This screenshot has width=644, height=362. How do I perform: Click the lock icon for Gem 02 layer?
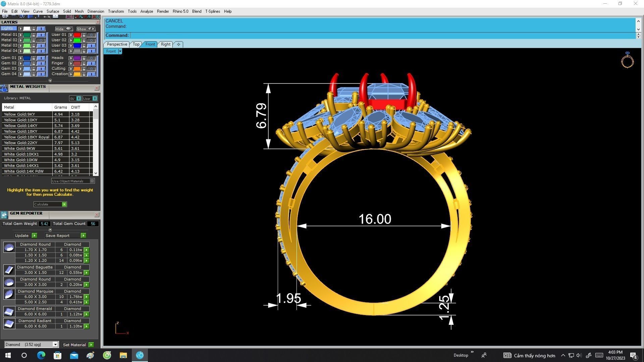(x=34, y=63)
